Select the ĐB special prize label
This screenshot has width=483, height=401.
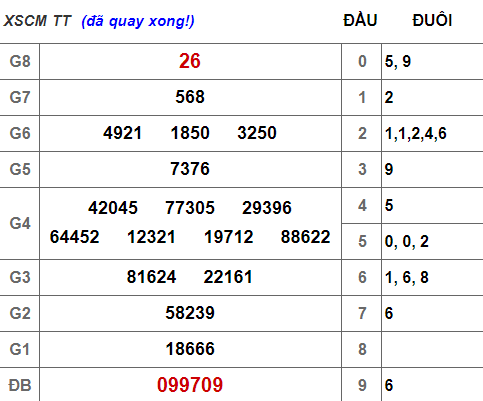pyautogui.click(x=20, y=385)
